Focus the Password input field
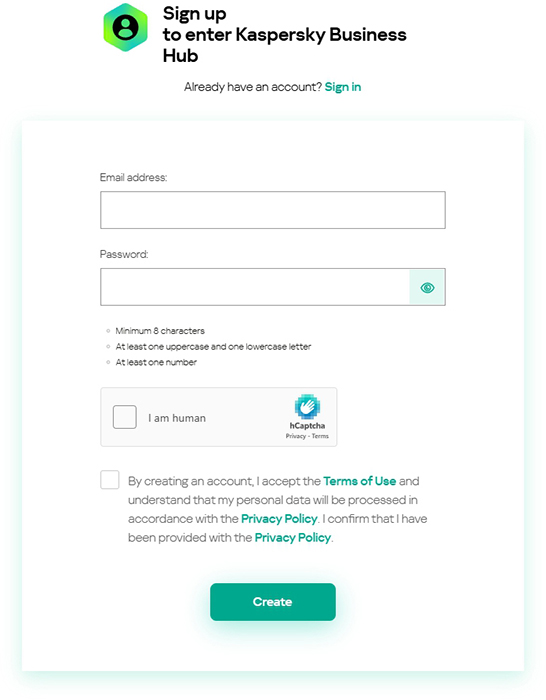546x700 pixels. click(255, 287)
